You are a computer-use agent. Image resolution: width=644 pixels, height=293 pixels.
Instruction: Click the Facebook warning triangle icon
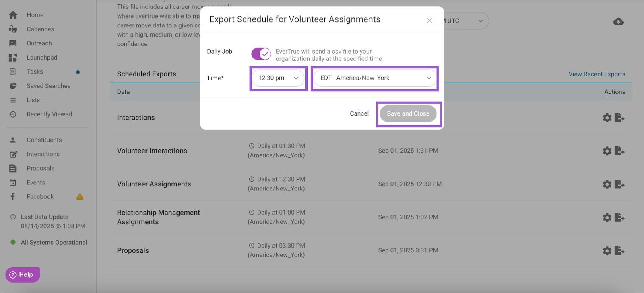[x=80, y=197]
